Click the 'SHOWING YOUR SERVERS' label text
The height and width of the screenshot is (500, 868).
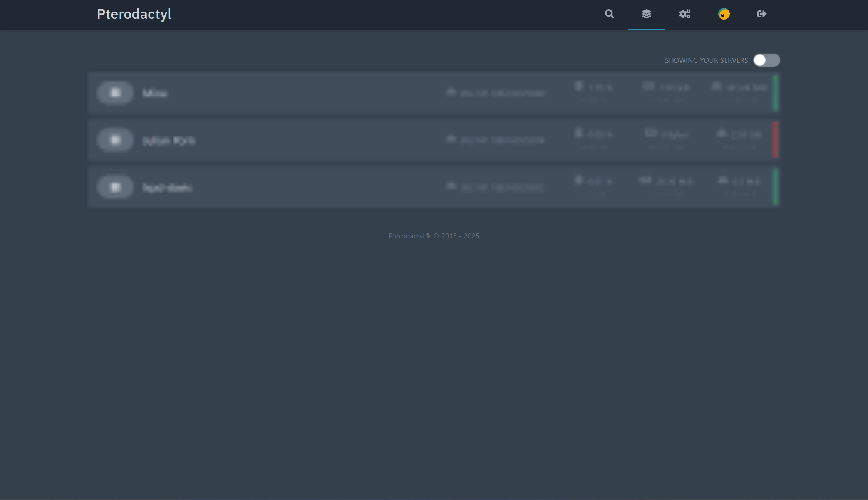706,60
